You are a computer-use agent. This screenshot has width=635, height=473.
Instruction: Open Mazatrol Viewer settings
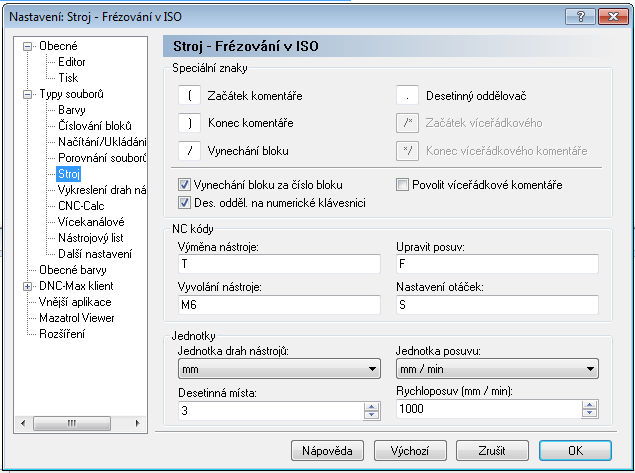pos(77,318)
